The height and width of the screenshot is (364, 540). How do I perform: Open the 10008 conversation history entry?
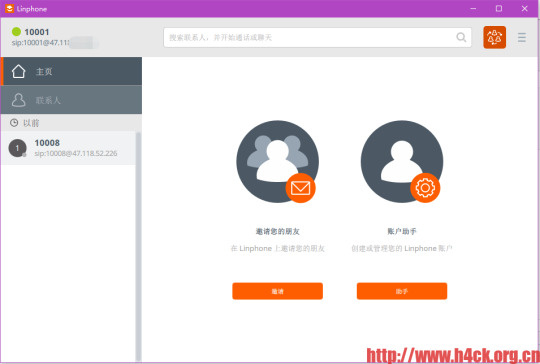69,148
